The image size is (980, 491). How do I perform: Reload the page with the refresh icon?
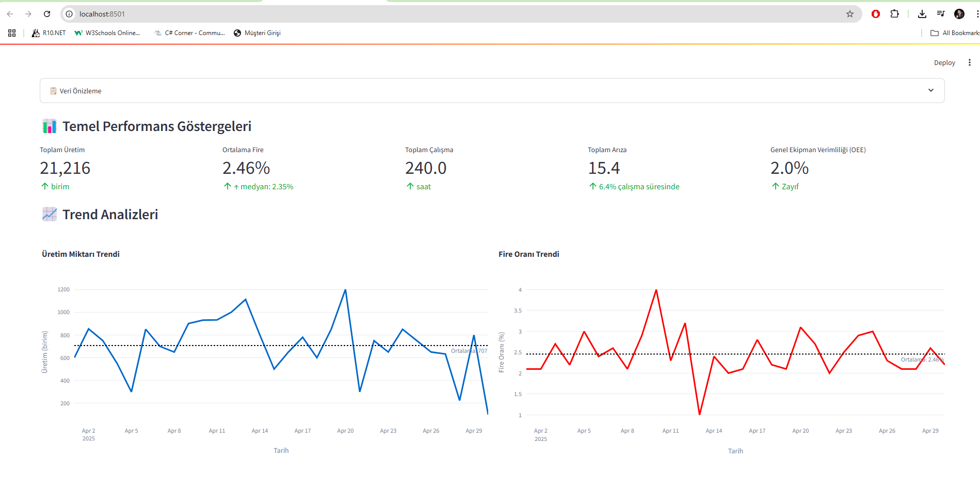(x=47, y=14)
